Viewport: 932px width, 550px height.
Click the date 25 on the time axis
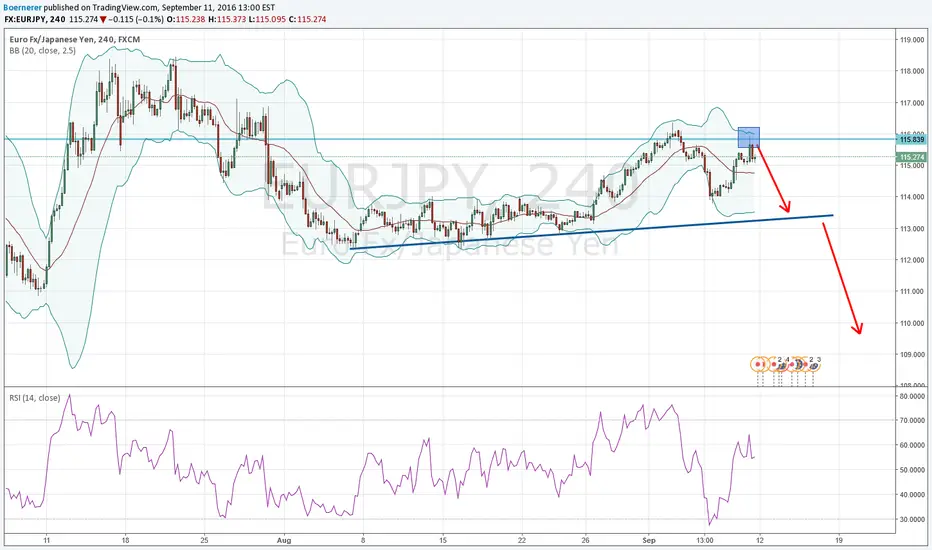204,540
